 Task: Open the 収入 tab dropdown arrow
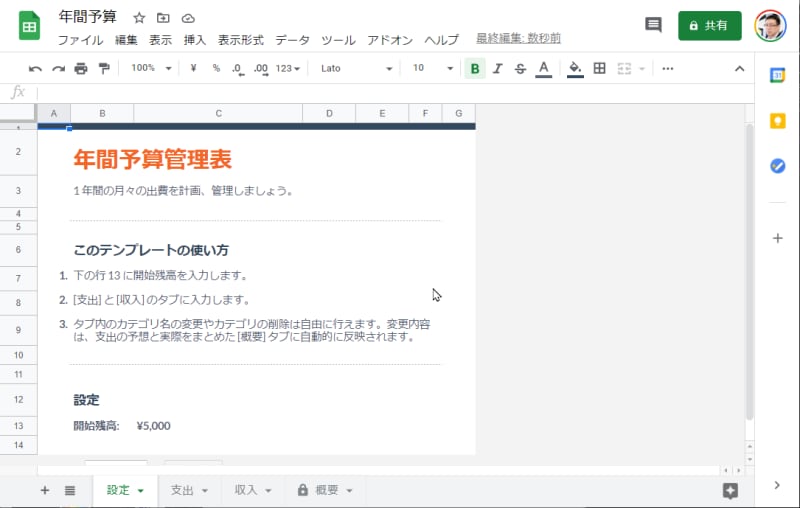(268, 491)
